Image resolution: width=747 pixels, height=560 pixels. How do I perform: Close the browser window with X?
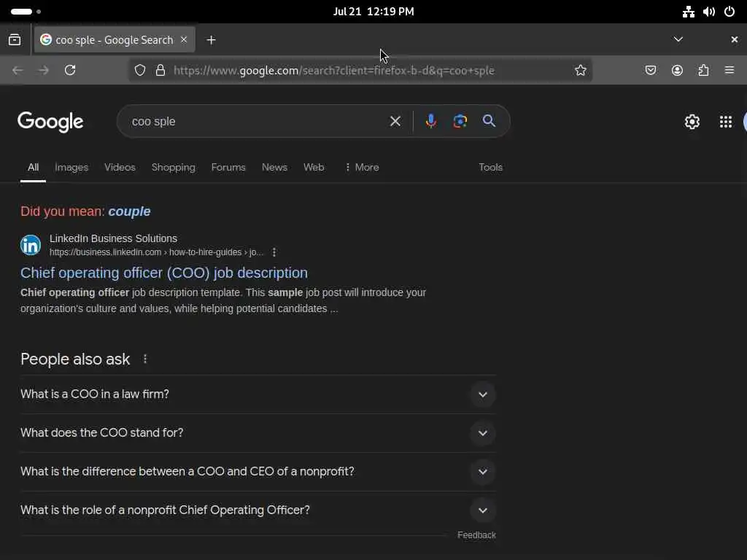734,39
